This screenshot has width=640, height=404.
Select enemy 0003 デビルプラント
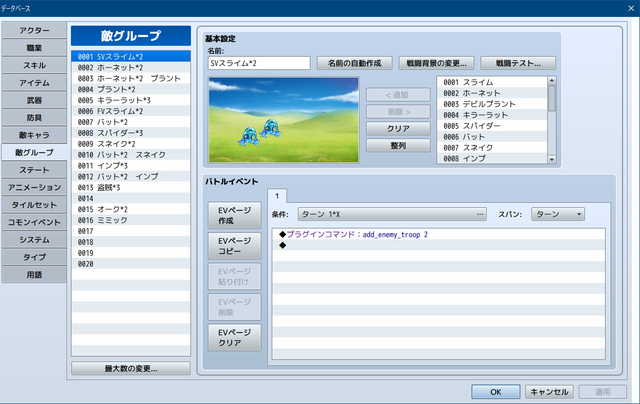[x=492, y=104]
